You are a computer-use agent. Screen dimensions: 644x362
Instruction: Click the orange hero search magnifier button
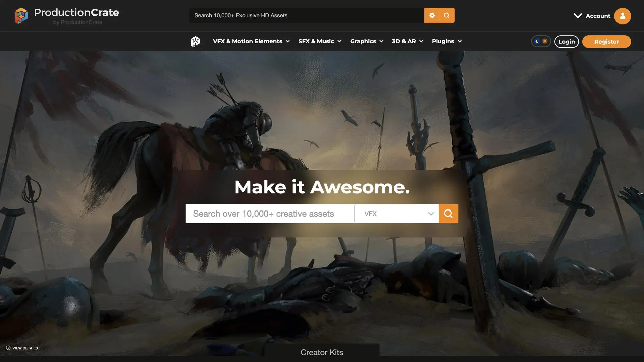[448, 214]
